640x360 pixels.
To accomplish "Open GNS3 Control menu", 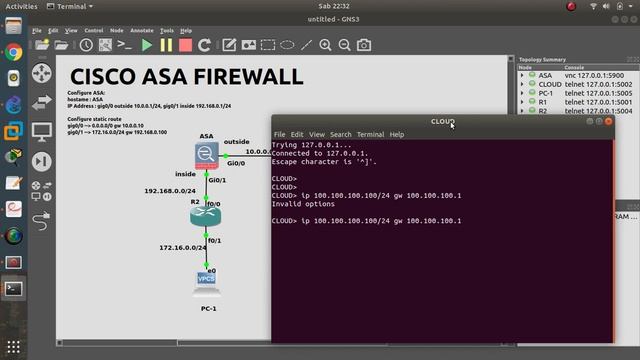I will pos(94,31).
